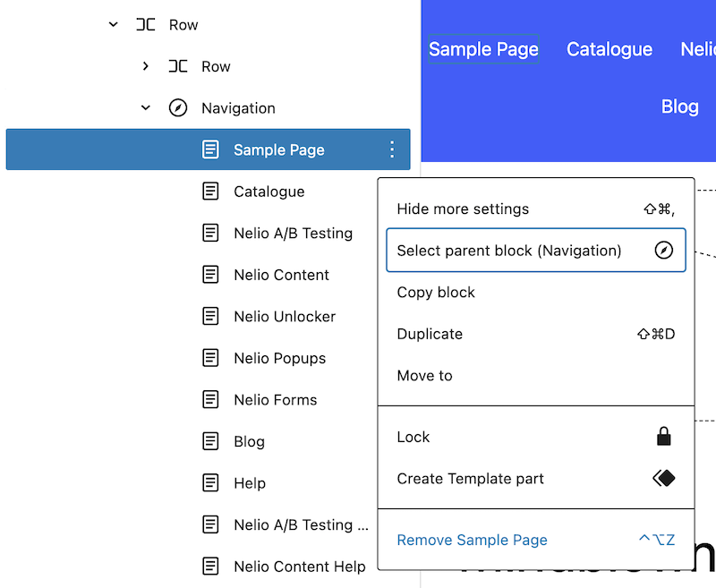Click the Row block icon of the nested Row
Screen dimensions: 716x588
click(178, 66)
